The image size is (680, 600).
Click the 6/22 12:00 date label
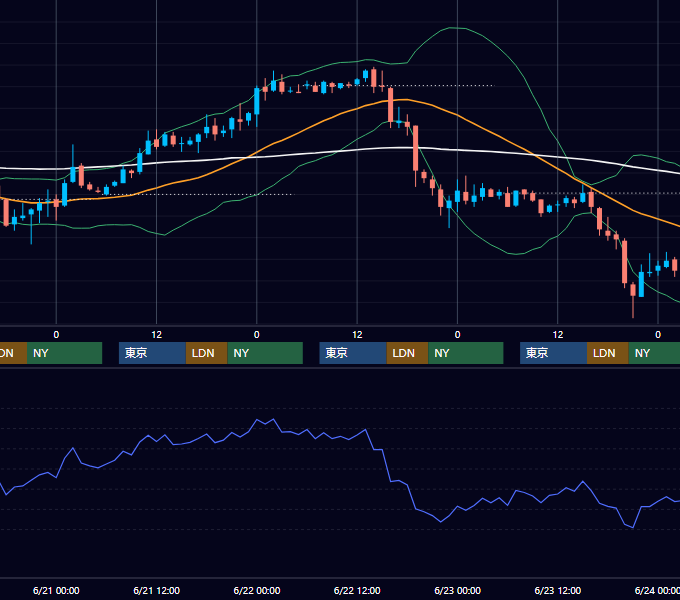(x=357, y=590)
